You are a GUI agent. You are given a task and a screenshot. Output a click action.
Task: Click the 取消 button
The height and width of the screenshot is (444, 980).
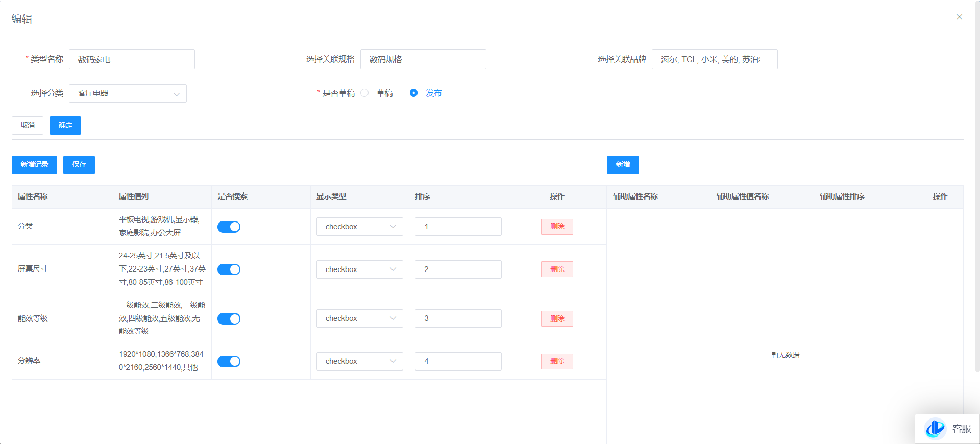click(28, 126)
